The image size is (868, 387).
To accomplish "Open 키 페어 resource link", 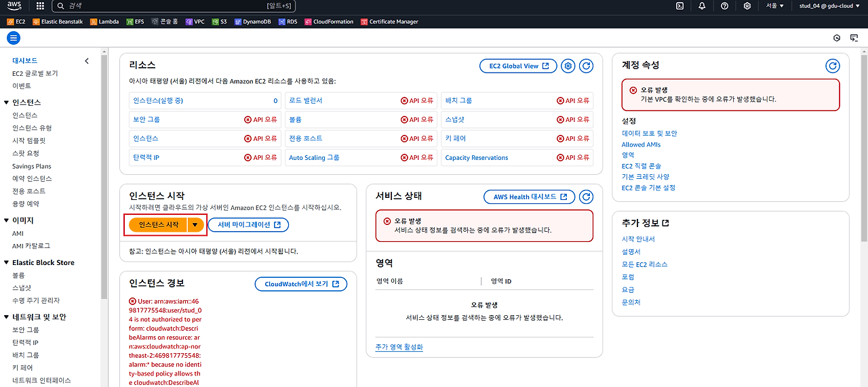I will pyautogui.click(x=455, y=138).
